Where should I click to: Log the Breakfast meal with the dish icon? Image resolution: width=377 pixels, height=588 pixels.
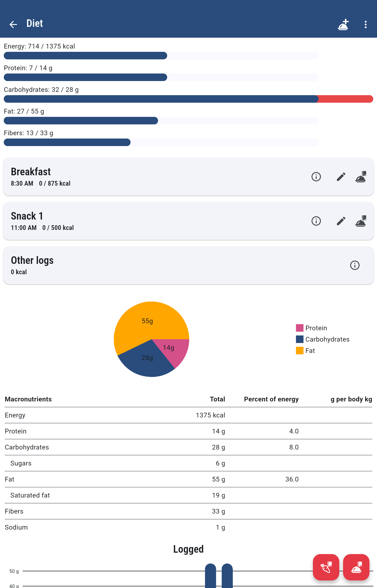pos(361,176)
